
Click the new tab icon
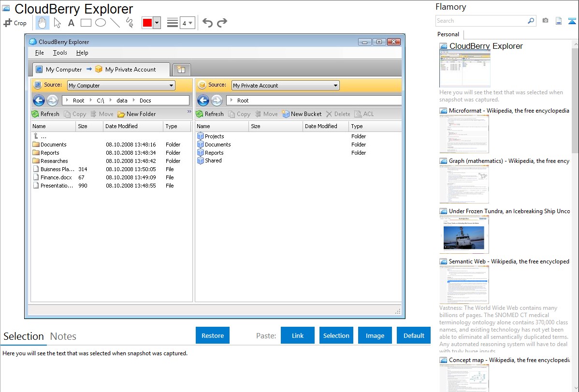point(181,70)
